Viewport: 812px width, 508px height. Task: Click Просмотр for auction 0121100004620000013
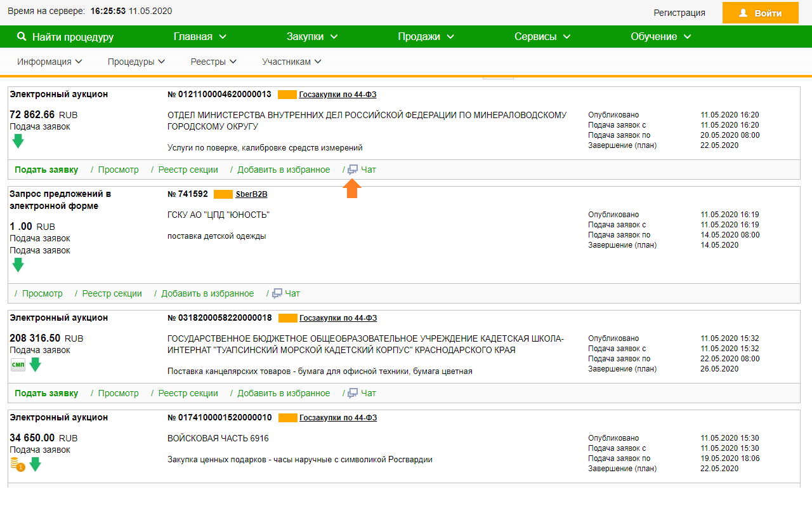pyautogui.click(x=118, y=170)
